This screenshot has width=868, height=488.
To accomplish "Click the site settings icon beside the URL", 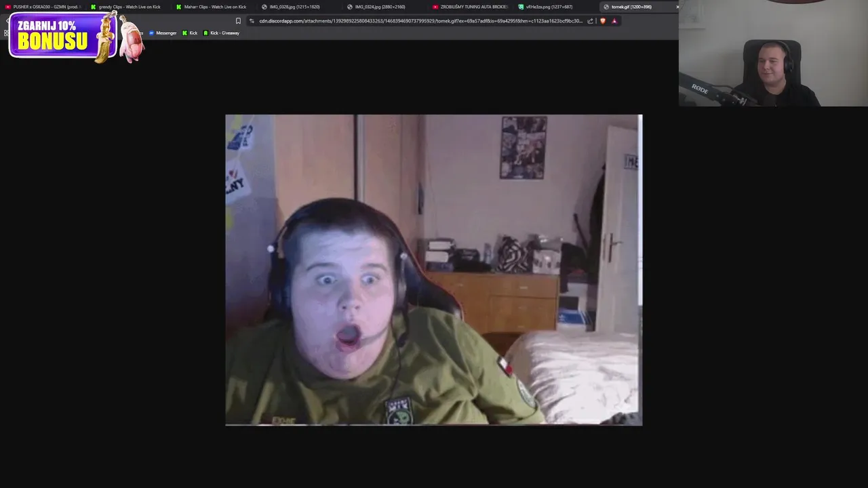I will coord(252,21).
